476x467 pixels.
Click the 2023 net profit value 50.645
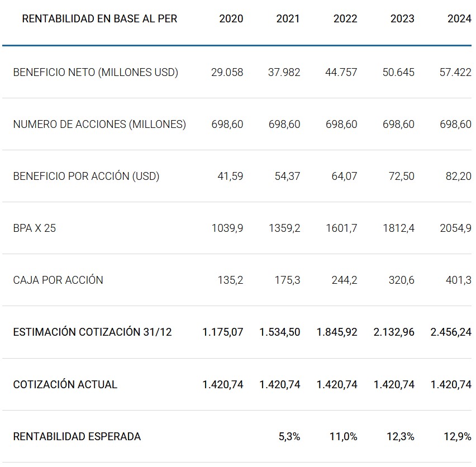point(398,73)
